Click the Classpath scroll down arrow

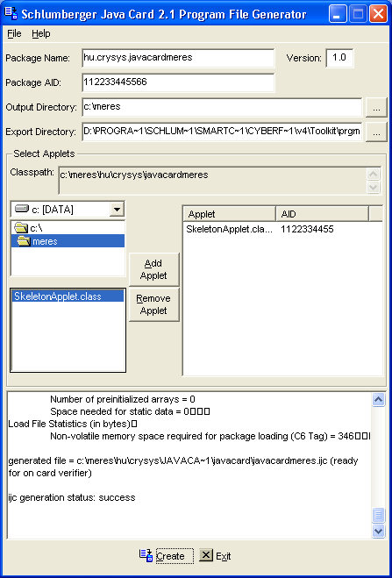(x=374, y=187)
